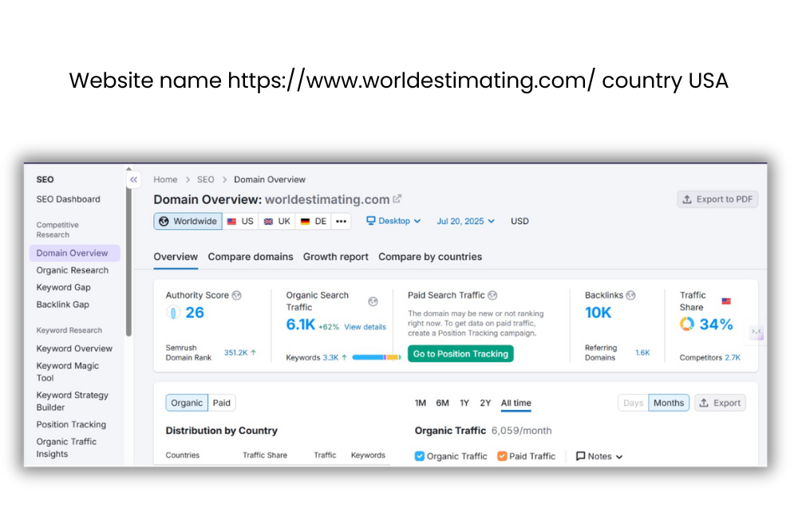Click the keywords distribution color bar
798x532 pixels.
click(x=376, y=357)
